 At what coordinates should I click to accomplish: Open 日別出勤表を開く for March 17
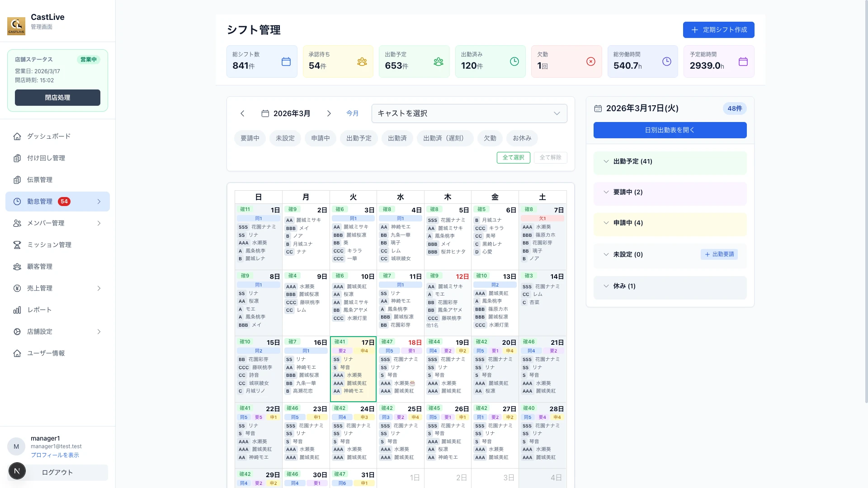(670, 130)
